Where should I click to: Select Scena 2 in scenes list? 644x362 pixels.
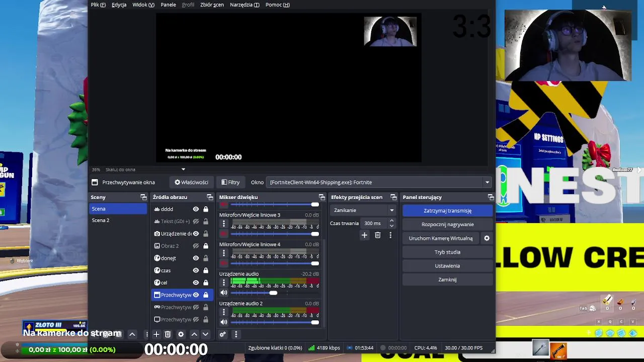coord(118,220)
